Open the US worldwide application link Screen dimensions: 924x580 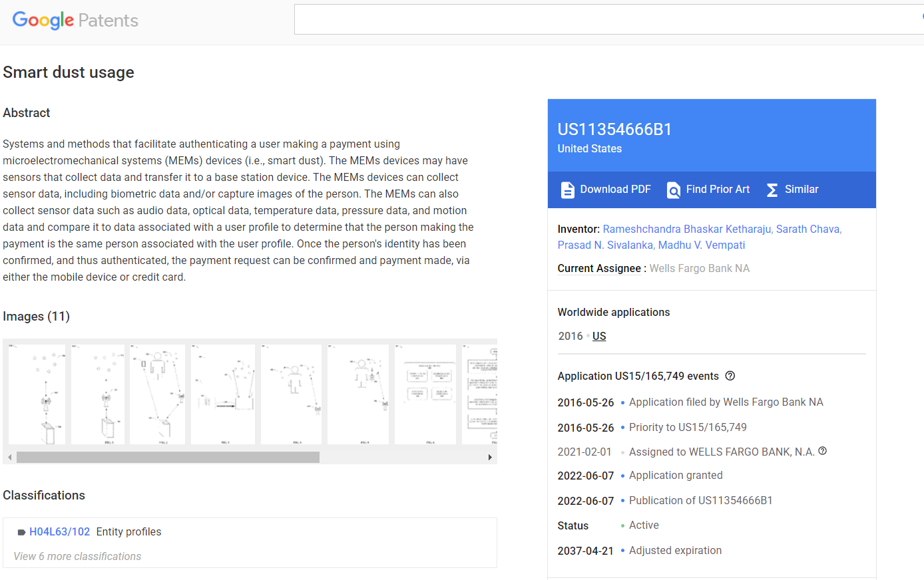tap(599, 336)
